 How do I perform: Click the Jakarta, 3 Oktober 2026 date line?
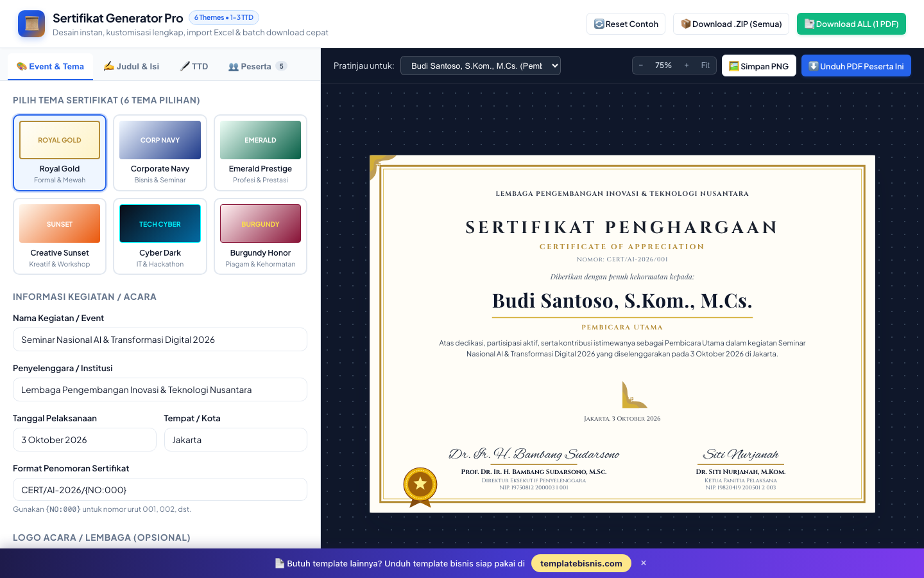(622, 419)
